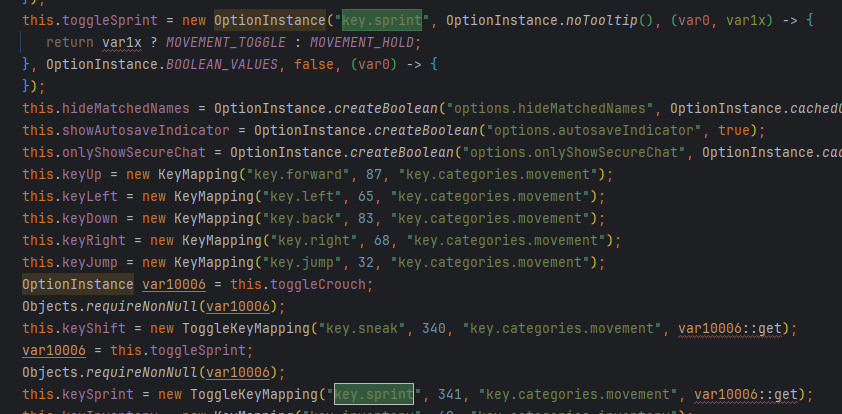The width and height of the screenshot is (842, 414).
Task: Click the keySprint field name
Action: tap(98, 395)
